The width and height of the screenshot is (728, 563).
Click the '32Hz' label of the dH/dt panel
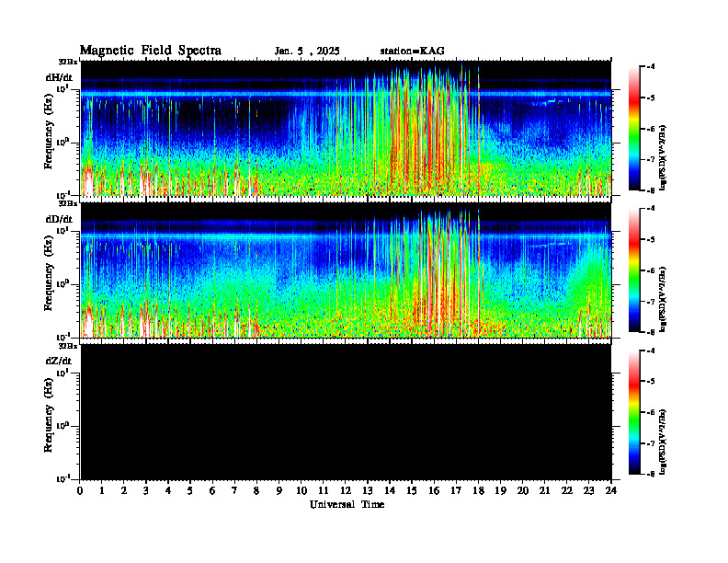coord(68,62)
